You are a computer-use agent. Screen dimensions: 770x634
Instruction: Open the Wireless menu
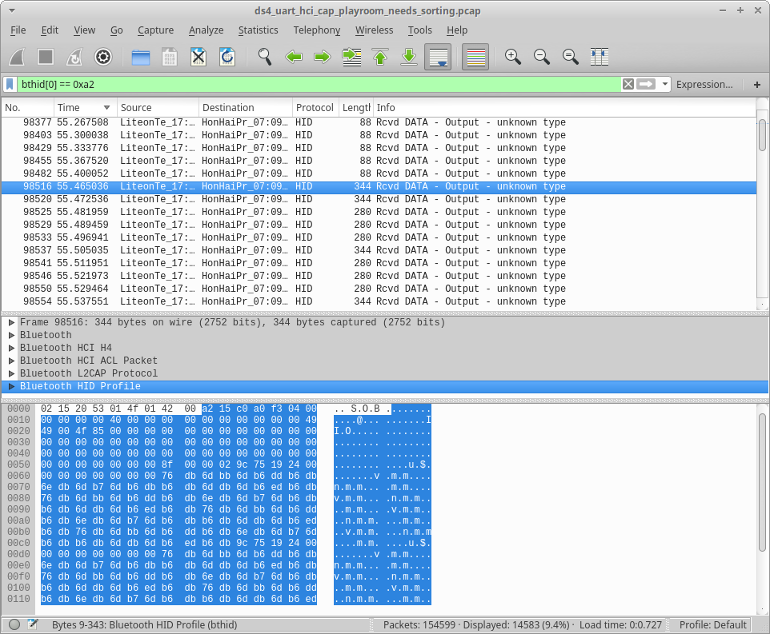tap(374, 30)
